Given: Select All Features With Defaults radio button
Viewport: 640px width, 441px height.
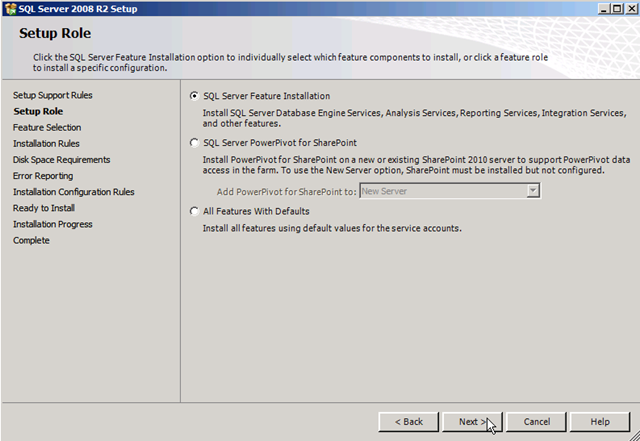Looking at the screenshot, I should pos(194,211).
